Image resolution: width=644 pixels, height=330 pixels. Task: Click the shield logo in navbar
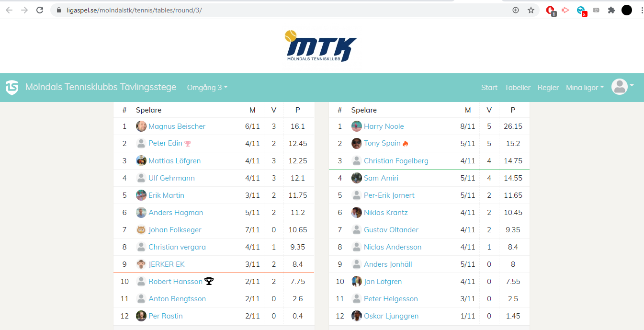point(12,87)
